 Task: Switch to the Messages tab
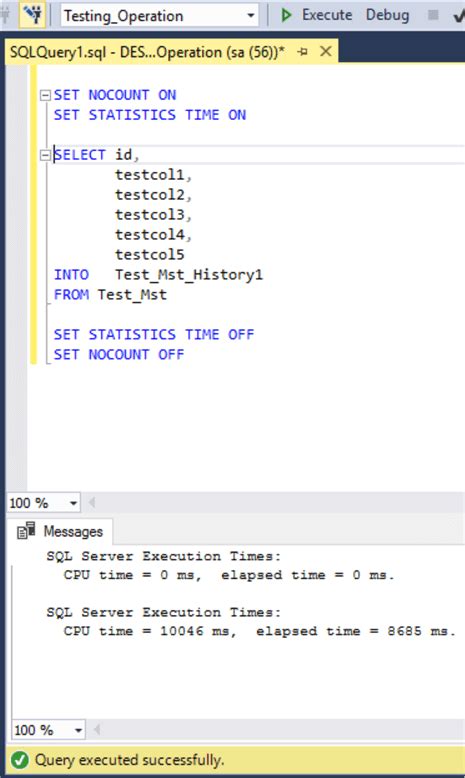(x=60, y=531)
